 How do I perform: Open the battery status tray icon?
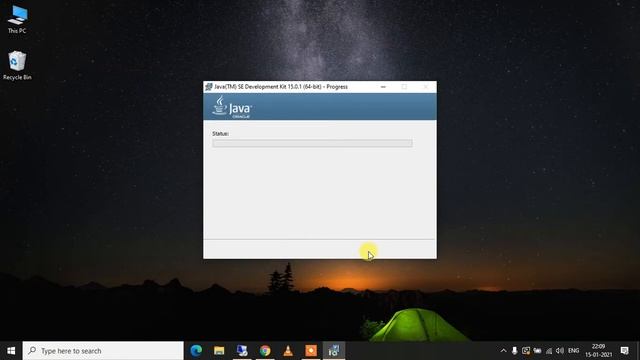click(537, 351)
